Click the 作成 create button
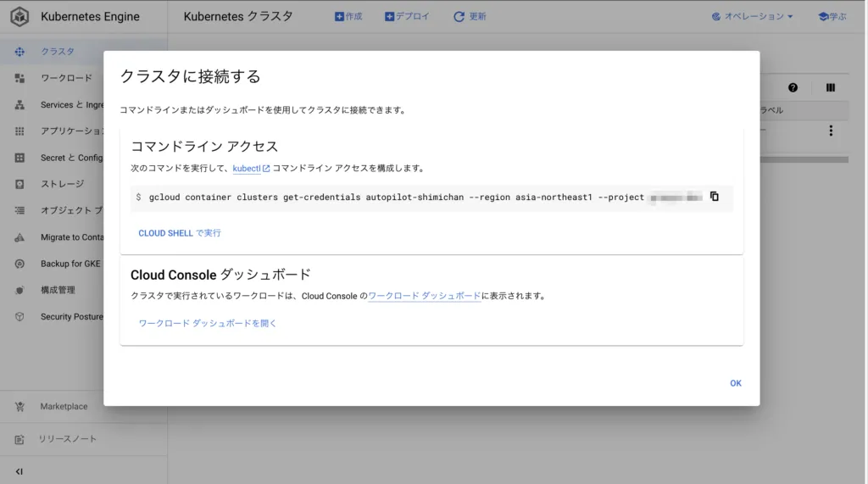Screen dimensions: 868x484 tap(348, 17)
